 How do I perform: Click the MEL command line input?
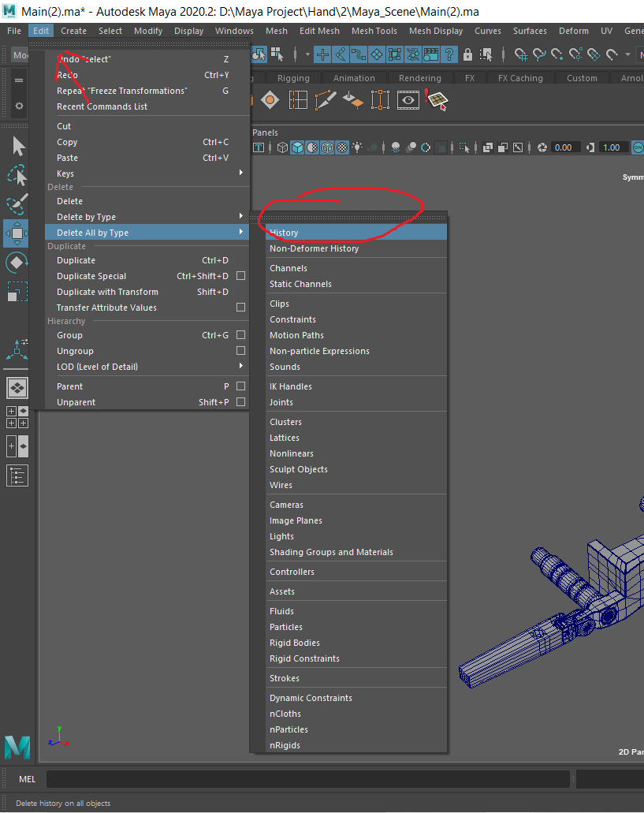pos(307,779)
